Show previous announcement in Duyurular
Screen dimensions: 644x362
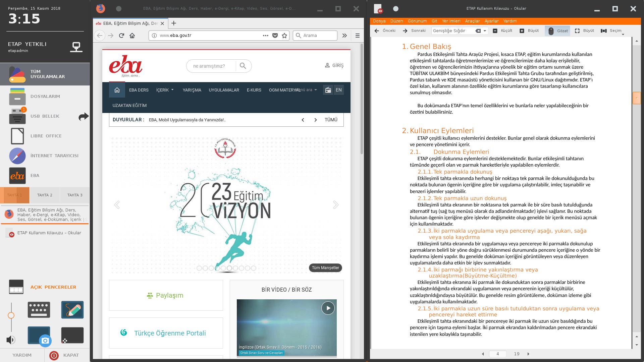point(303,120)
